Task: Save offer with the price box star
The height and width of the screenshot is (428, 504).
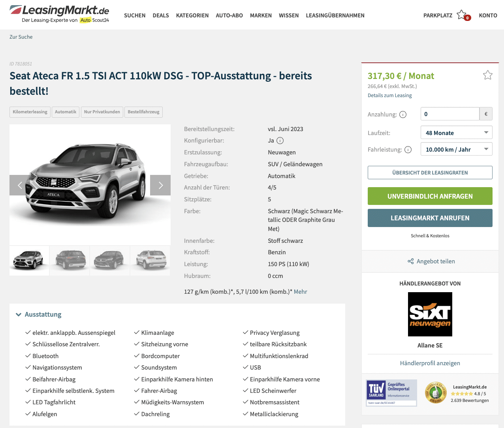Action: point(488,75)
